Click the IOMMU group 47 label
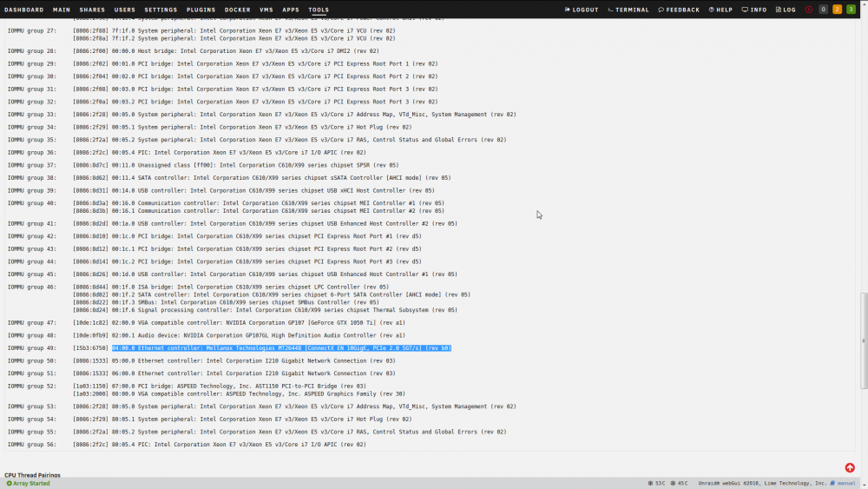868x489 pixels. tap(32, 322)
